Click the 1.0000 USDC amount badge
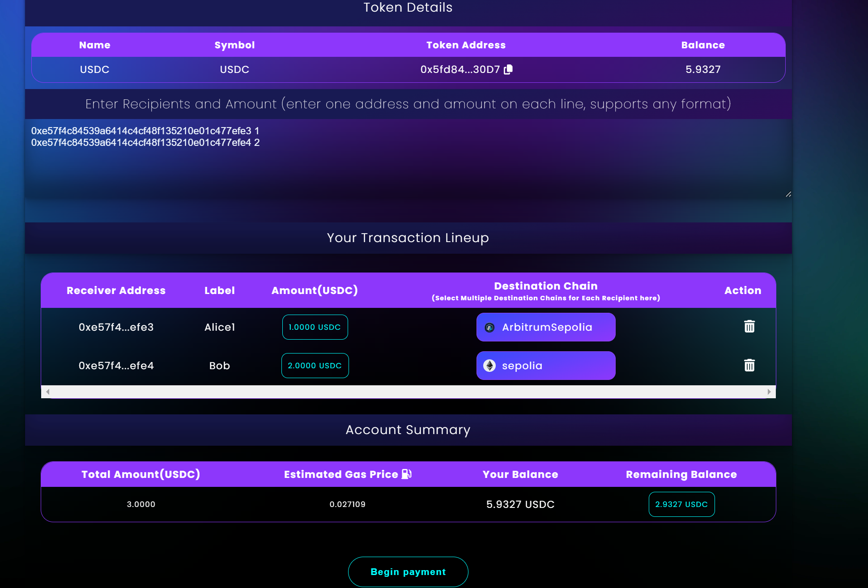 coord(315,327)
